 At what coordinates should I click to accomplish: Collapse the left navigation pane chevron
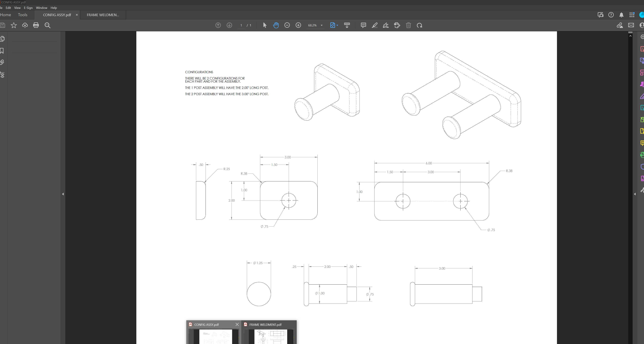tap(63, 194)
